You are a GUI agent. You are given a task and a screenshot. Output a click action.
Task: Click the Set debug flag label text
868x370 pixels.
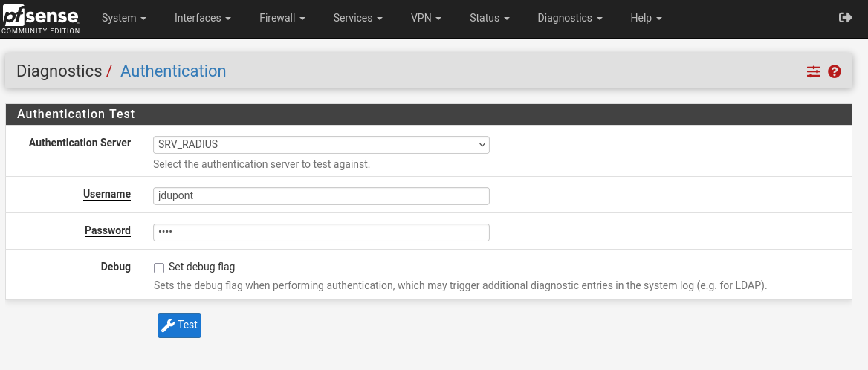click(x=201, y=267)
